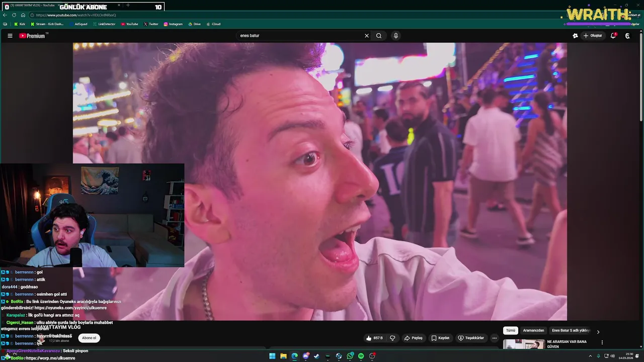Viewport: 644px width, 362px height.
Task: Like the video with thumbs up
Action: click(375, 338)
